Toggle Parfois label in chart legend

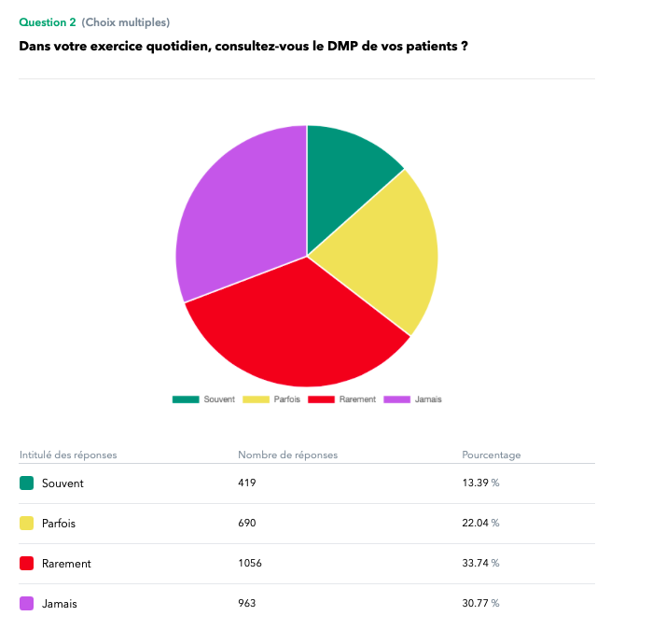point(286,399)
